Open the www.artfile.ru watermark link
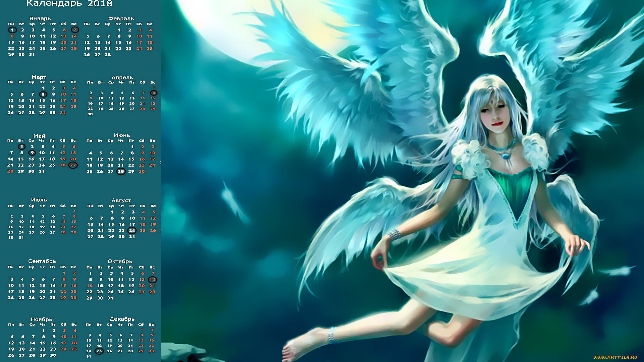Image resolution: width=644 pixels, height=362 pixels. [615, 357]
